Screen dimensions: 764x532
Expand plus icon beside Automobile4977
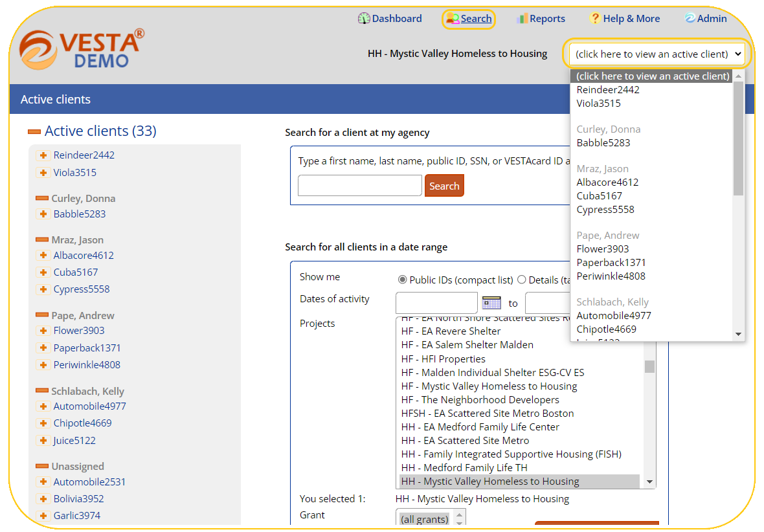point(43,406)
